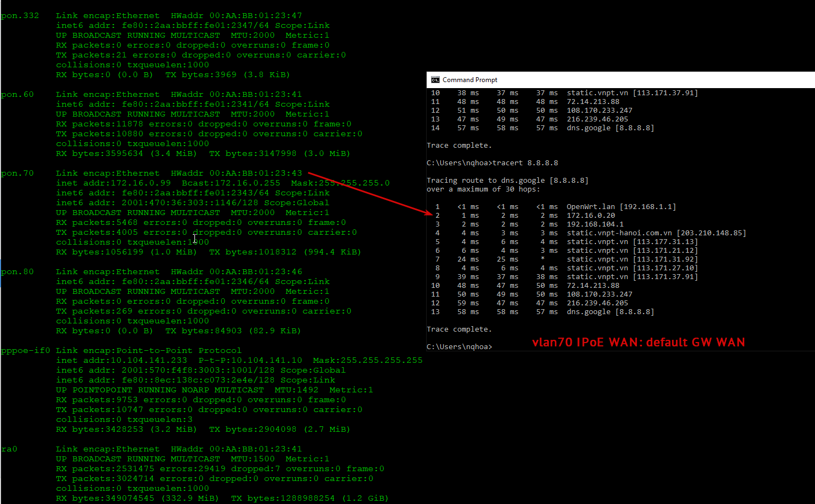Image resolution: width=815 pixels, height=504 pixels.
Task: Click dns.google [8.8.8.8] at hop 14
Action: pos(611,128)
